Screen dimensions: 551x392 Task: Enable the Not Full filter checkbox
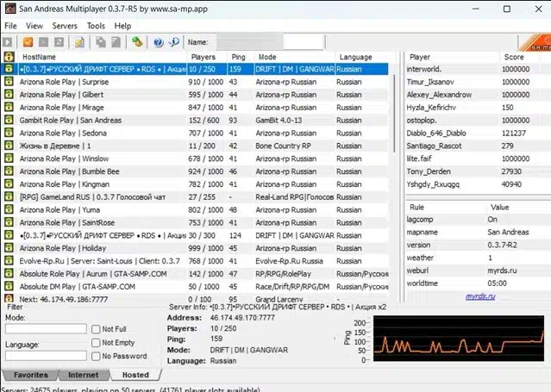click(96, 329)
